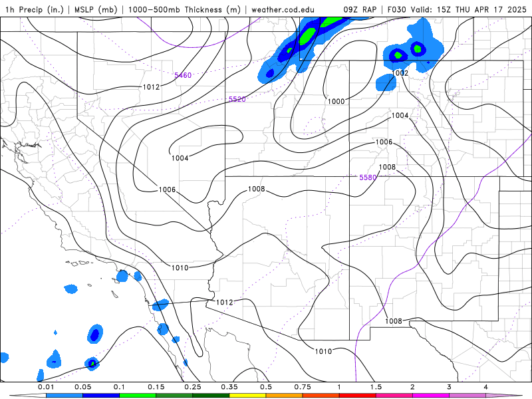Viewport: 532px width, 399px height.
Task: Click the 0.15 legend value
Action: tap(156, 387)
